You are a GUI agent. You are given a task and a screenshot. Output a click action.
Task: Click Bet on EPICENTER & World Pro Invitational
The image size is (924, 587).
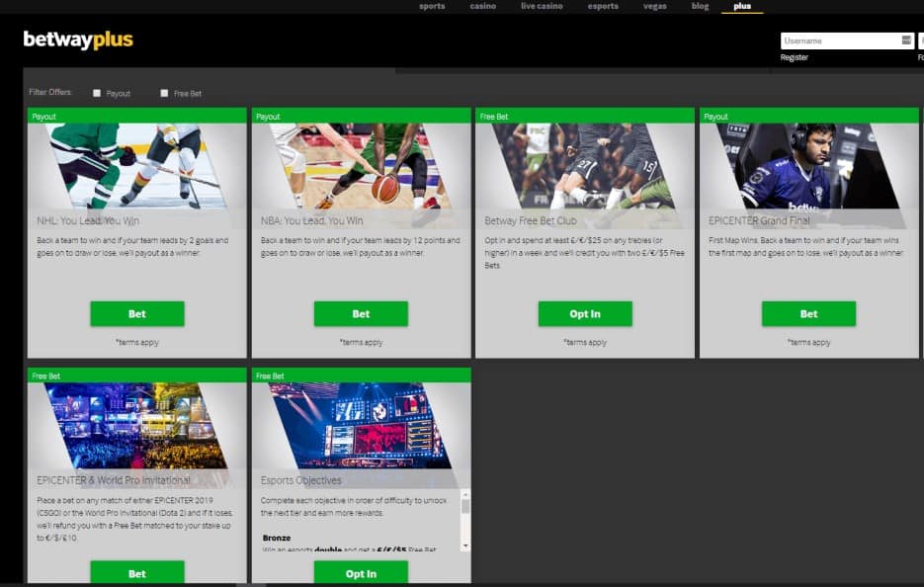(x=137, y=571)
